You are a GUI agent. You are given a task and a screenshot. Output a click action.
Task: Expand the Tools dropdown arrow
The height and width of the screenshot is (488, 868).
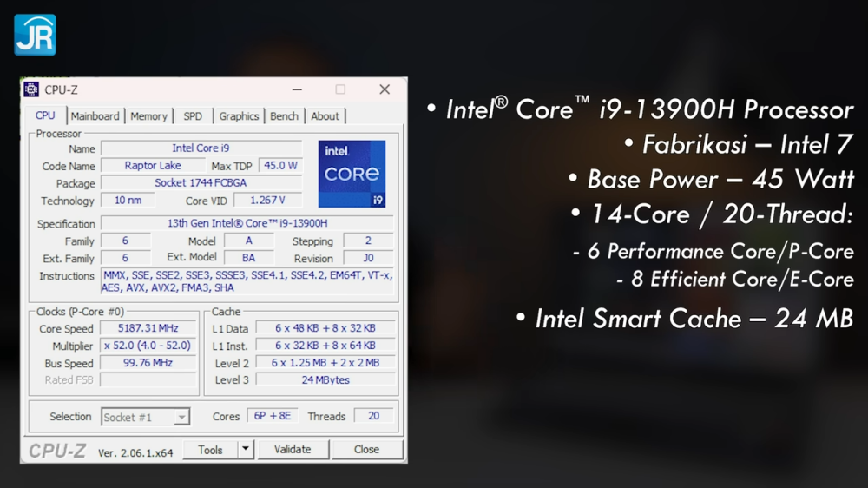[x=246, y=449]
